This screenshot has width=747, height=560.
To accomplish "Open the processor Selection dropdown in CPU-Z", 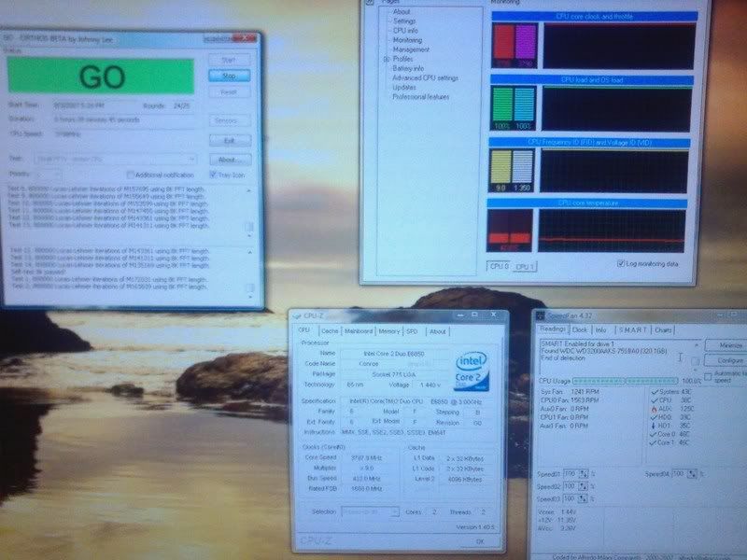I will (370, 511).
